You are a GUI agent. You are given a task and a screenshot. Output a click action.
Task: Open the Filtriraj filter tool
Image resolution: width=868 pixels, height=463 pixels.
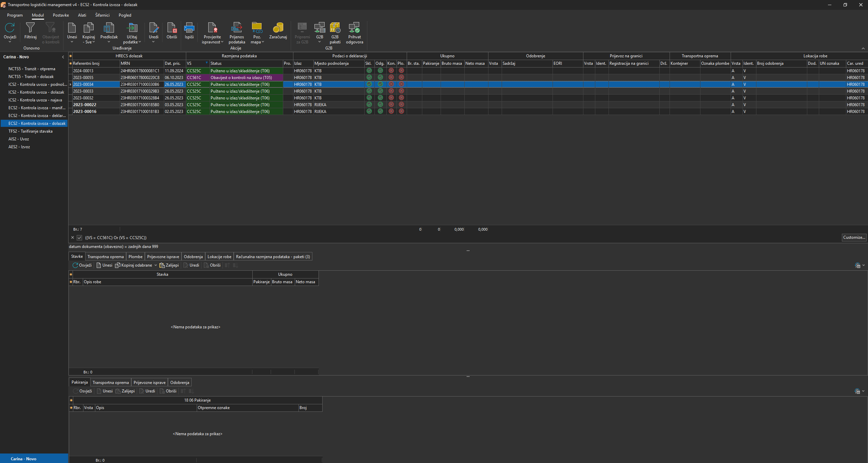tap(30, 31)
